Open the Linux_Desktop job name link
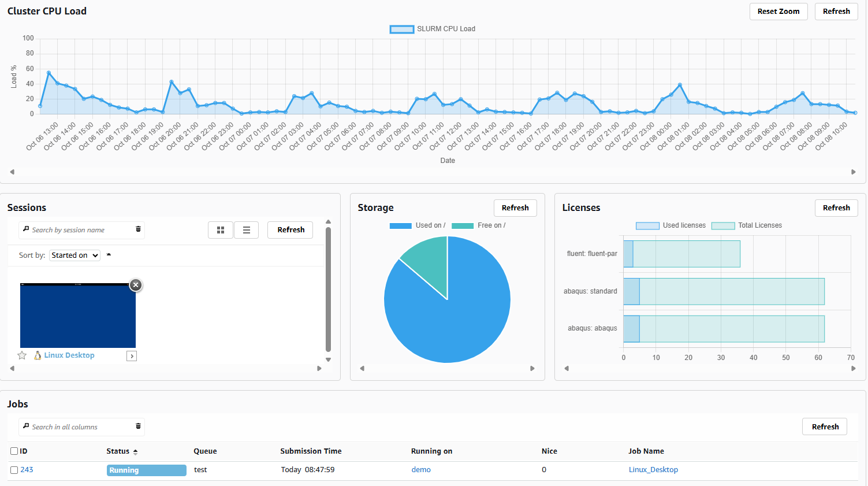This screenshot has height=486, width=868. [653, 470]
